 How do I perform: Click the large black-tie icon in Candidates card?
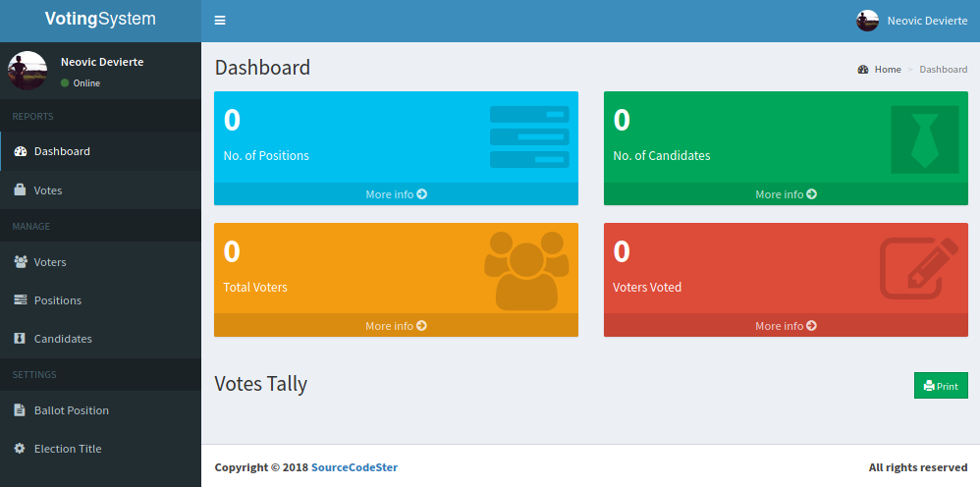pos(924,139)
